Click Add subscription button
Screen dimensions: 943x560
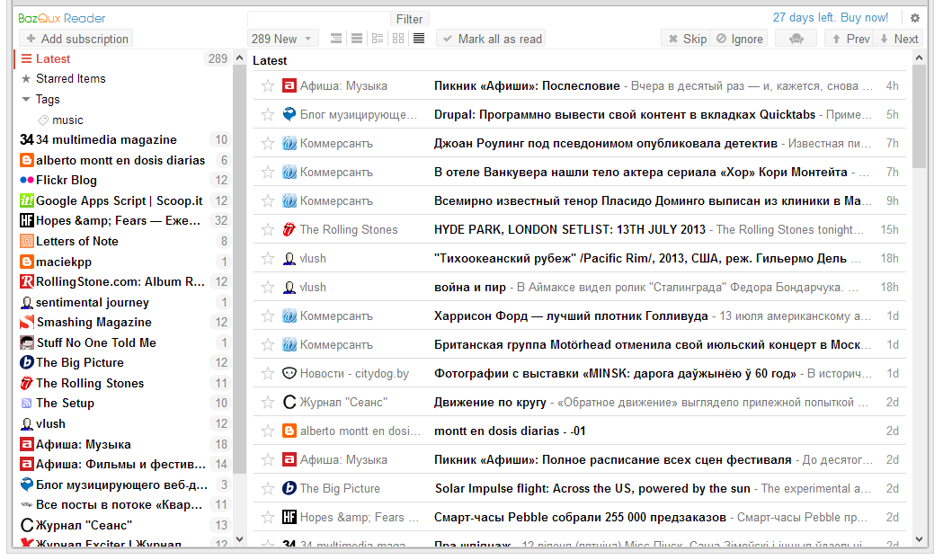tap(76, 39)
